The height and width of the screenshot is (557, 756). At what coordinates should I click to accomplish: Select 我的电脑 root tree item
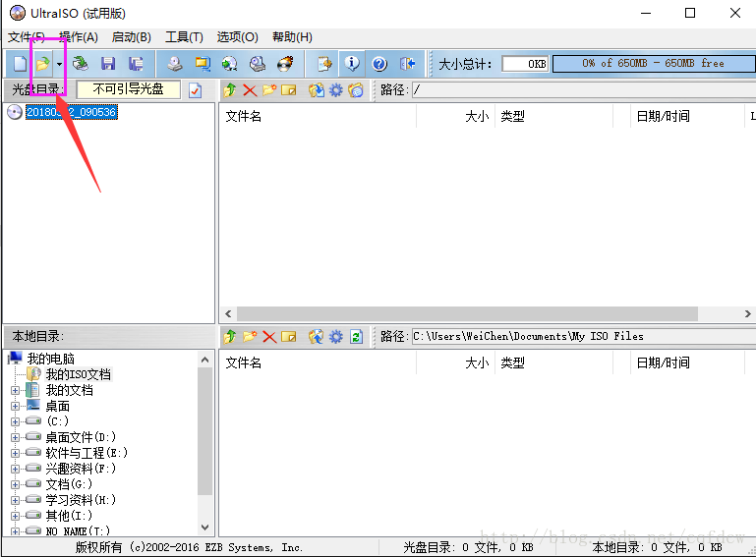tap(50, 359)
